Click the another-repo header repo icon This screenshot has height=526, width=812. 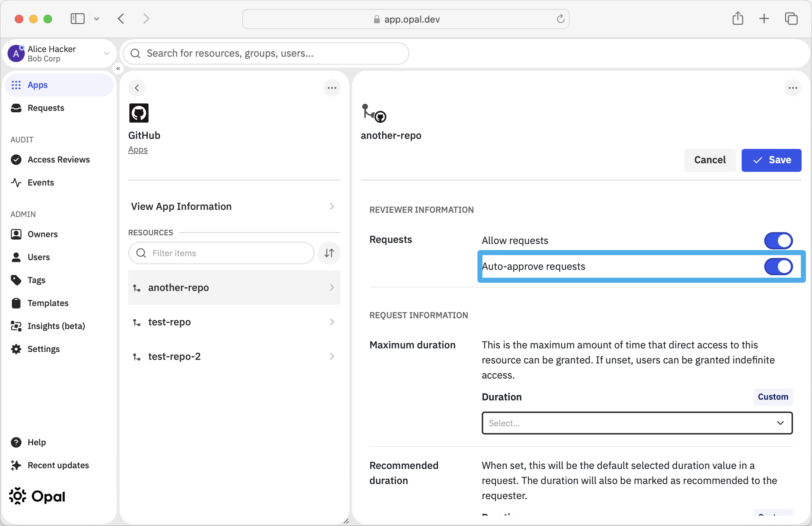tap(374, 113)
